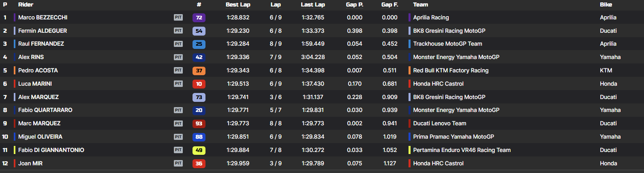Click Marc Marquez's red 93 badge

(199, 123)
